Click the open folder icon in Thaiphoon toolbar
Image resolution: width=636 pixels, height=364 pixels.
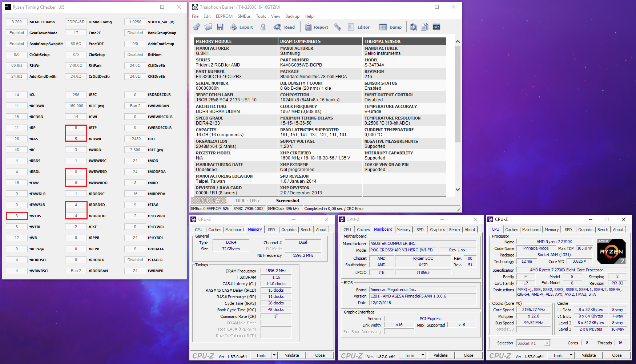click(208, 27)
